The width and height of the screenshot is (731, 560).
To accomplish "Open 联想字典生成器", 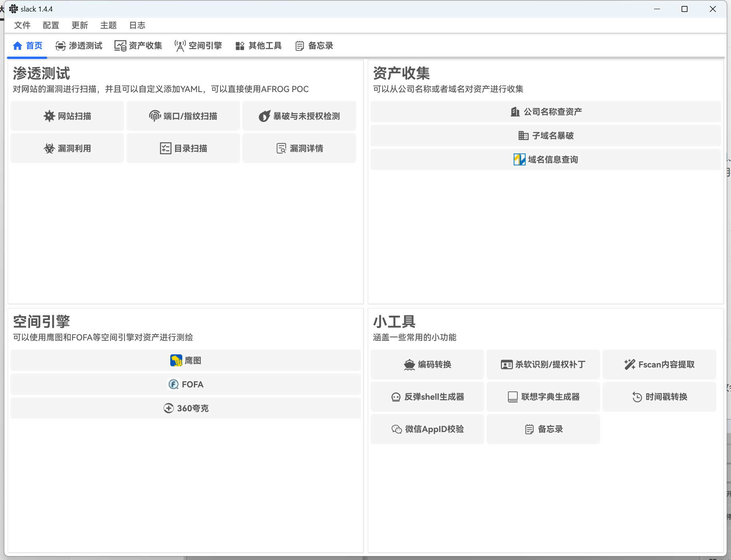I will 544,397.
